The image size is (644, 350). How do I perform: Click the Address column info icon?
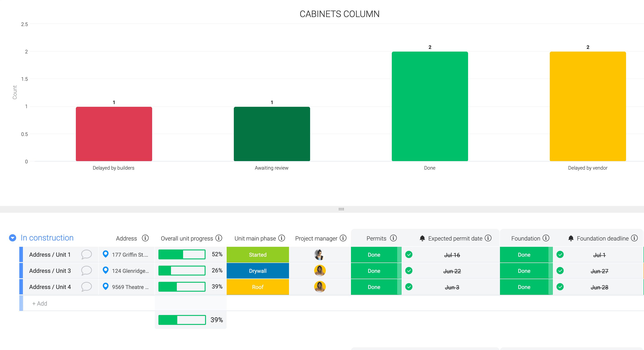click(x=145, y=238)
